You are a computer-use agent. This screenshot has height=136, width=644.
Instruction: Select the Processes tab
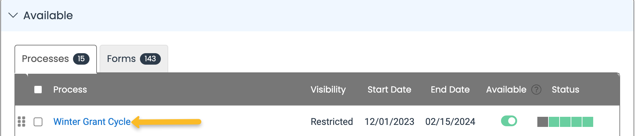tap(56, 59)
